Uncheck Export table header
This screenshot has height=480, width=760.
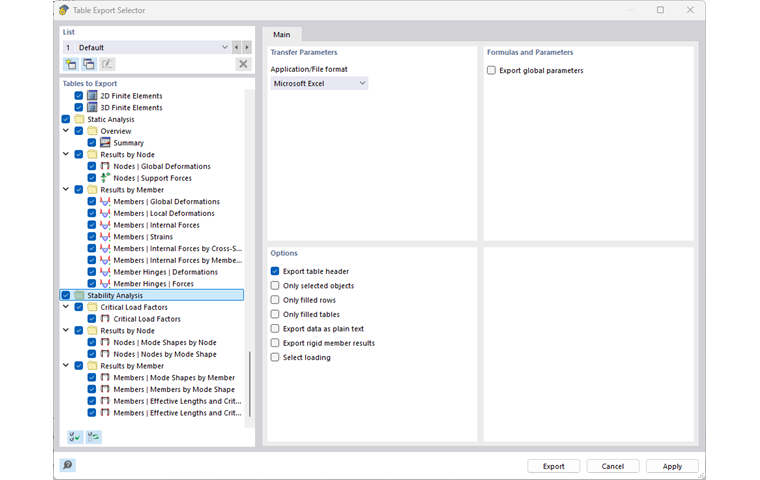coord(275,271)
